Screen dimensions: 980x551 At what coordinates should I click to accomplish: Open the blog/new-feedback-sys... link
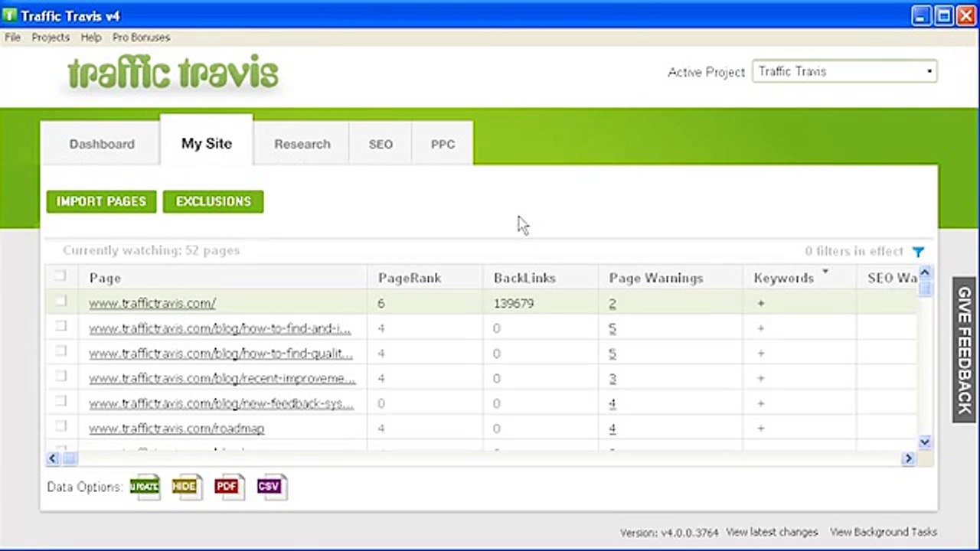[221, 403]
